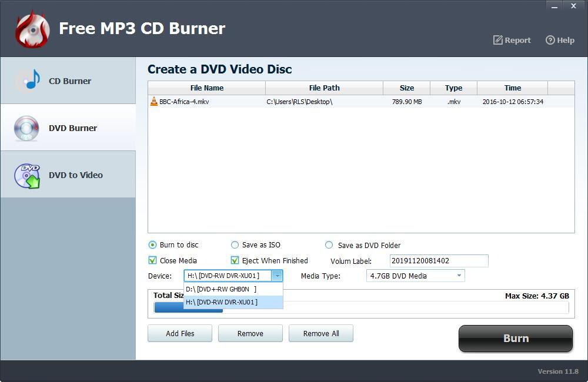The image size is (588, 382).
Task: Click the 789.90 MB size cell
Action: [407, 102]
